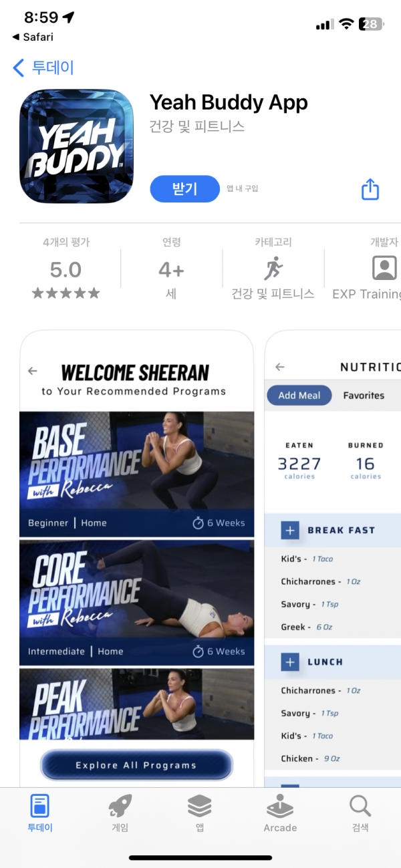
Task: Tap the plus icon beside BREAK FAST
Action: click(290, 531)
